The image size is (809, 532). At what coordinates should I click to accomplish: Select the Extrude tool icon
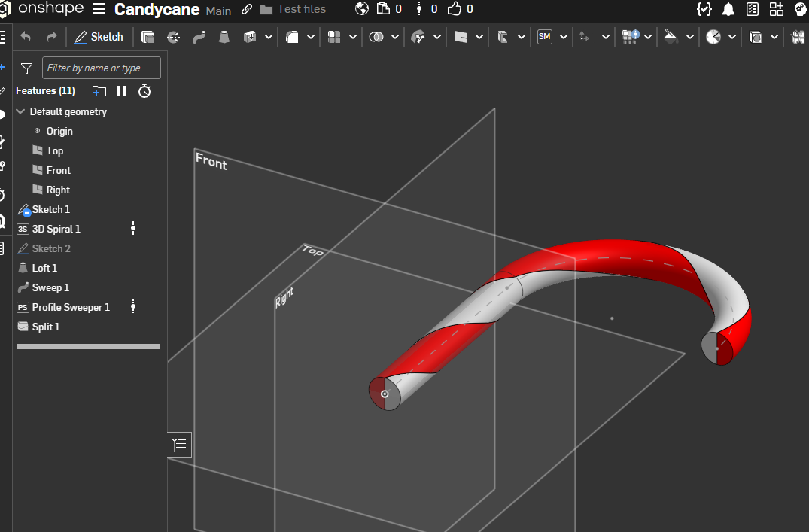point(148,37)
